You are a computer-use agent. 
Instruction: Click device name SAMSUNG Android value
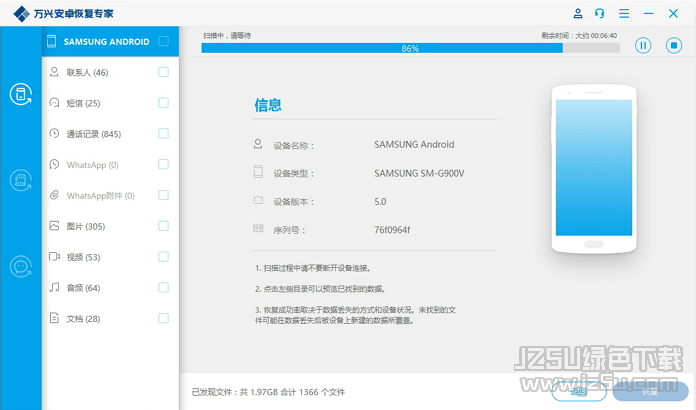414,144
